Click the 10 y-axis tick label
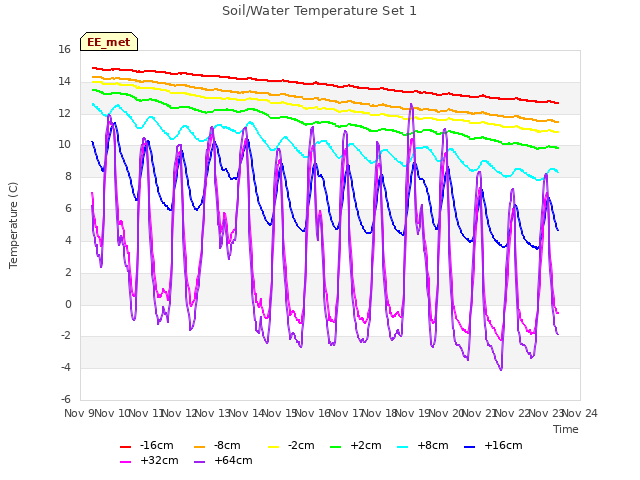Screen dimensions: 640x480 coord(64,145)
